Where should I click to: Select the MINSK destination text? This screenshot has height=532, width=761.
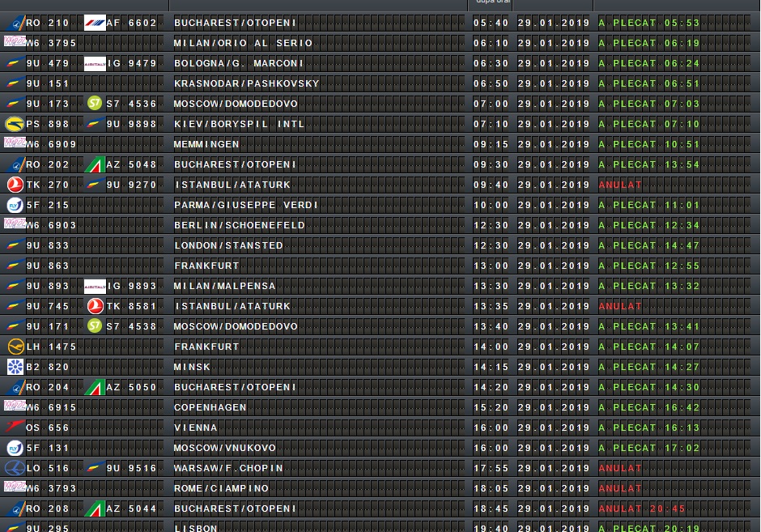192,367
